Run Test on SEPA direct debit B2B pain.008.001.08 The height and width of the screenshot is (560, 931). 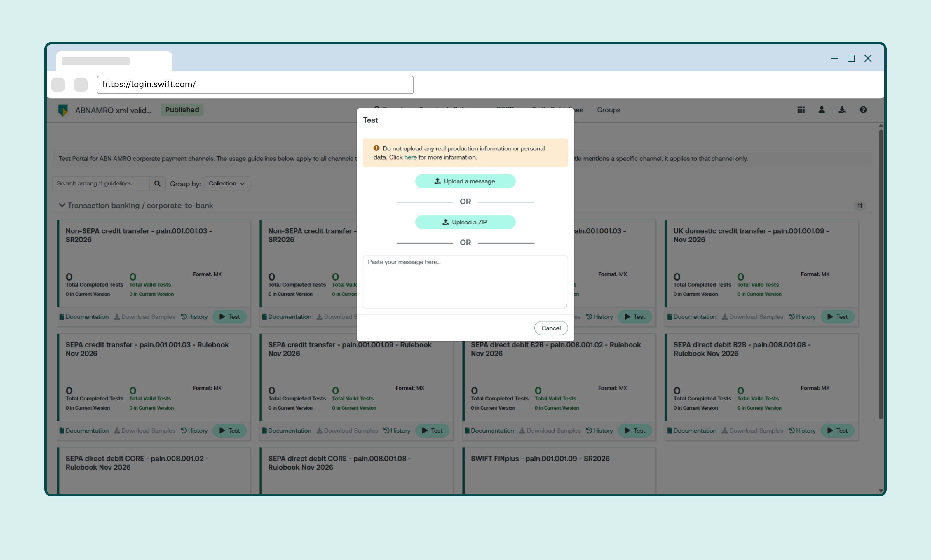pyautogui.click(x=837, y=430)
